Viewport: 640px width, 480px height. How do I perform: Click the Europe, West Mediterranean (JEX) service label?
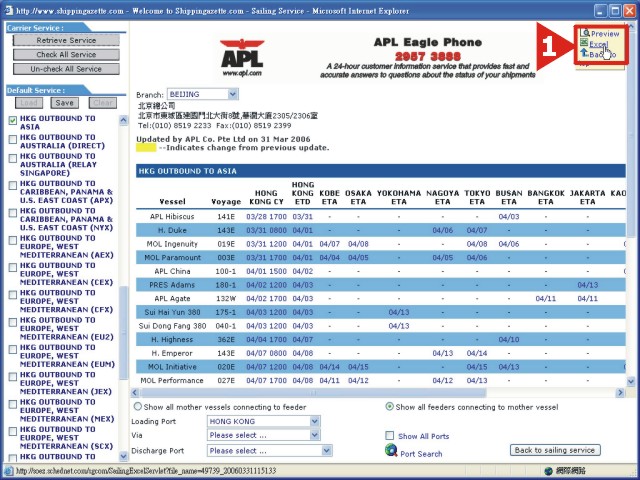click(x=66, y=383)
